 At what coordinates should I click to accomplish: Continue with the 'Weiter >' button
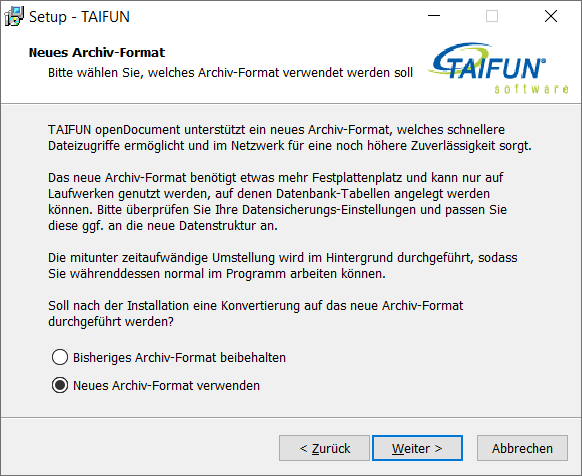(x=417, y=448)
